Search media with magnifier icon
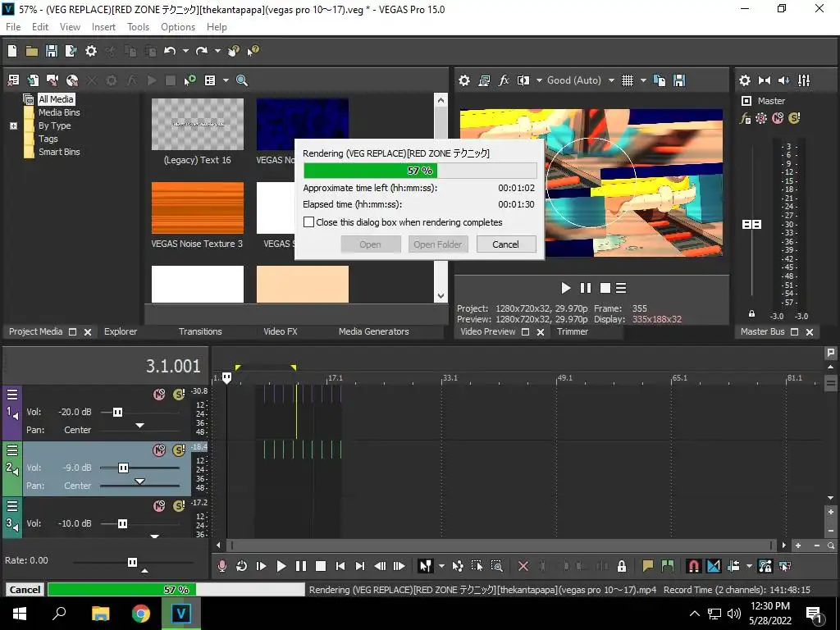840x630 pixels. coord(242,80)
